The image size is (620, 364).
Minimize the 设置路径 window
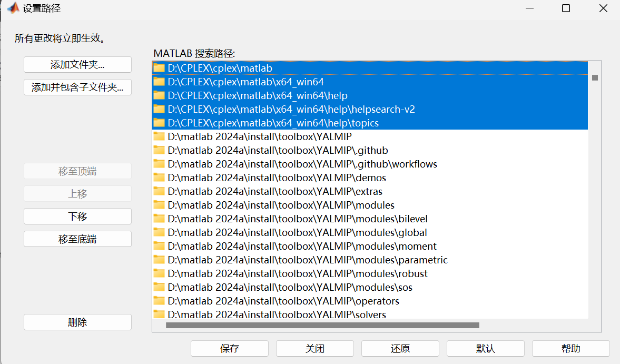click(530, 8)
